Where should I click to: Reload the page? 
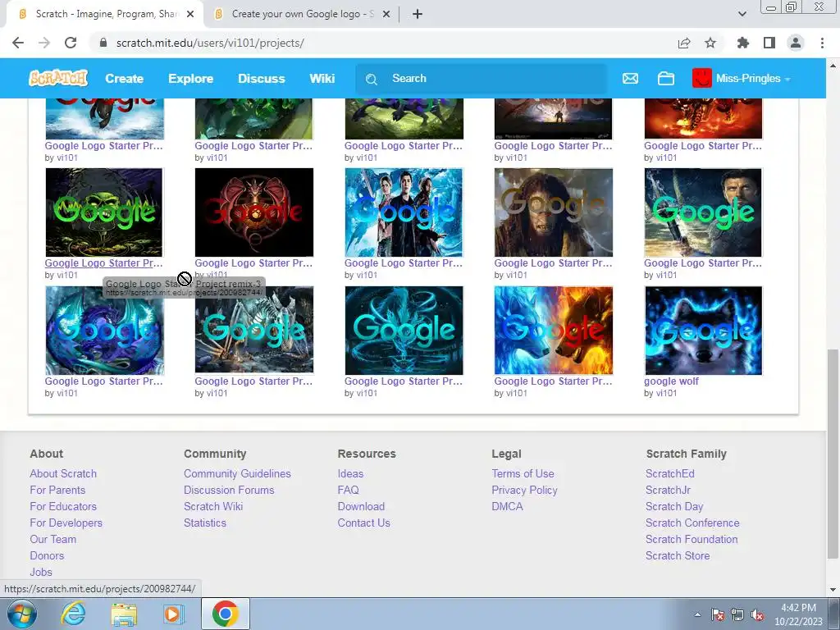[71, 43]
